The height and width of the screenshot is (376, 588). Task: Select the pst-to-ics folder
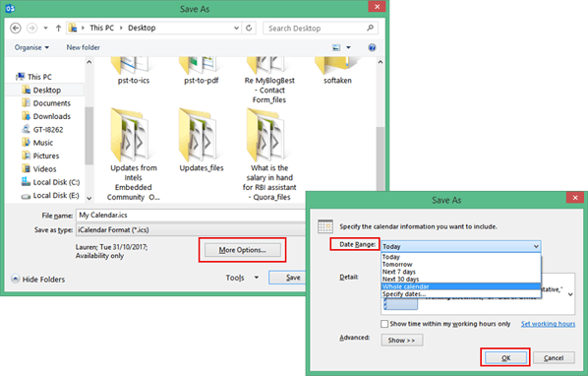coord(134,71)
